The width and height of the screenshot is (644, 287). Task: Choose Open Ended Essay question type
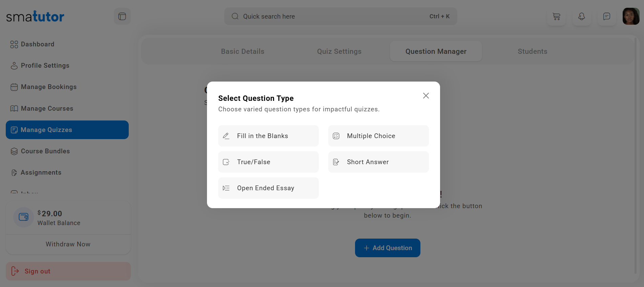[268, 188]
